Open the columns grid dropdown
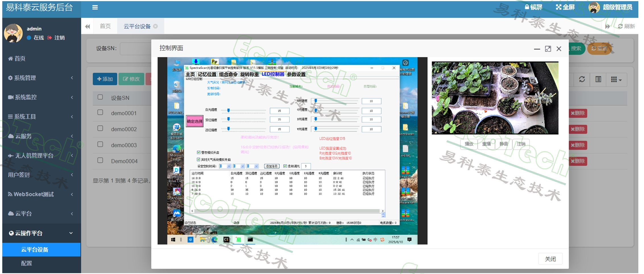Image resolution: width=644 pixels, height=274 pixels. point(616,79)
